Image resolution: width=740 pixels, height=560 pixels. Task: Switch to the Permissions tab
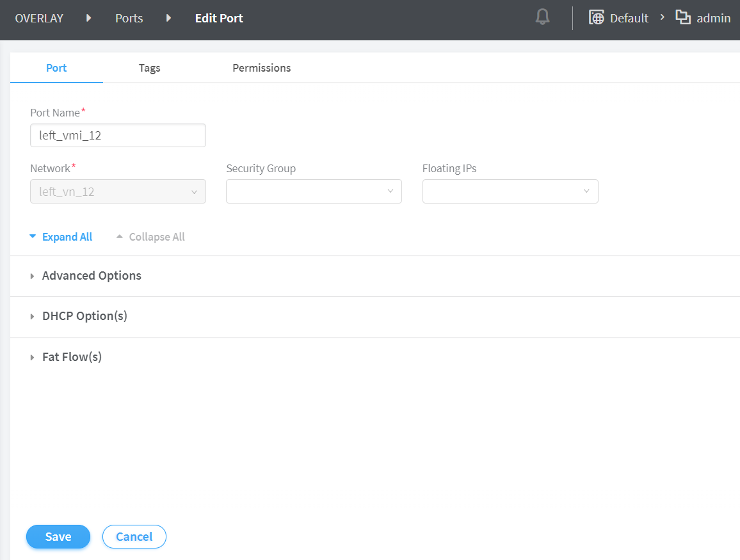point(261,68)
